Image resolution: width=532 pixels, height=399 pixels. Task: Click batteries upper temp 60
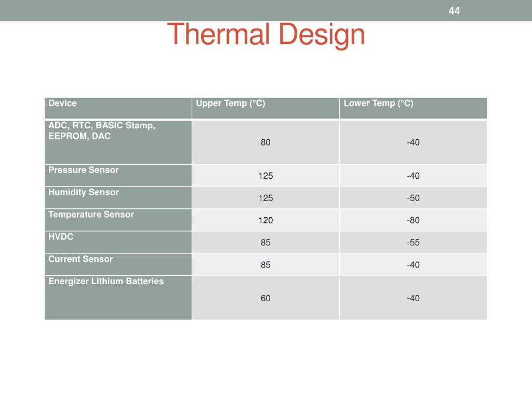click(265, 298)
